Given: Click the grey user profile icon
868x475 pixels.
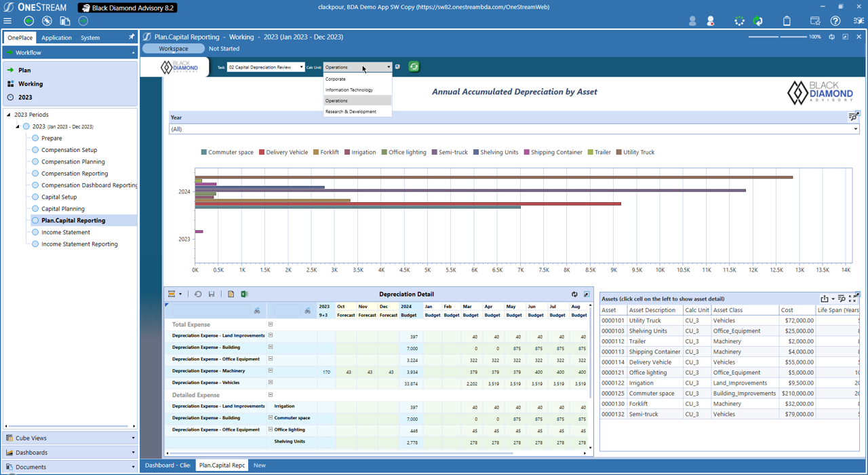Looking at the screenshot, I should pos(692,21).
